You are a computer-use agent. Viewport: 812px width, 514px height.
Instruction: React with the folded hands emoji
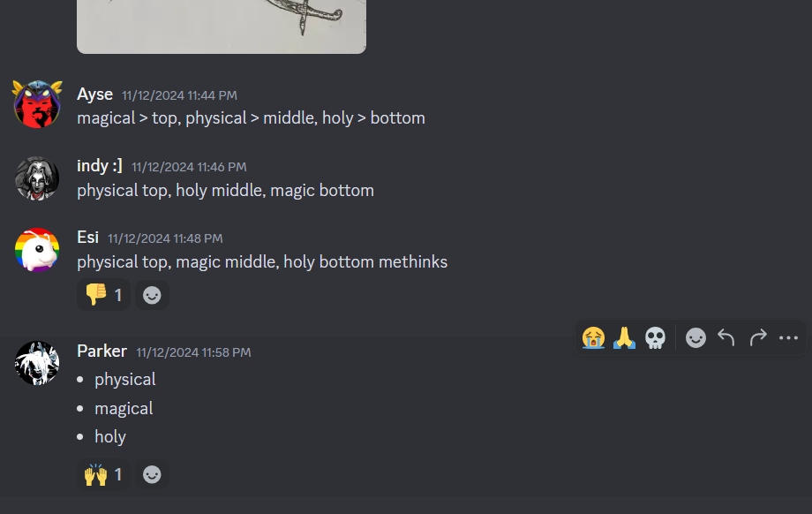pyautogui.click(x=625, y=338)
